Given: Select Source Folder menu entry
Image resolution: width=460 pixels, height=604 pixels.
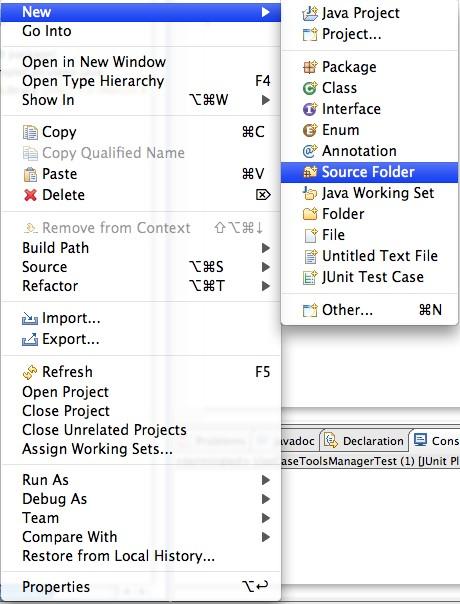Looking at the screenshot, I should [x=369, y=172].
